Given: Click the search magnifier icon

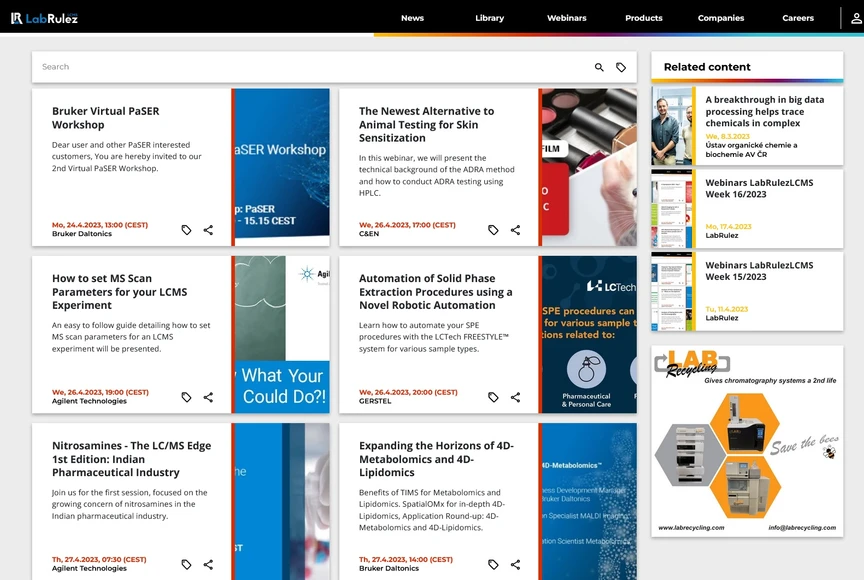Looking at the screenshot, I should coord(599,67).
